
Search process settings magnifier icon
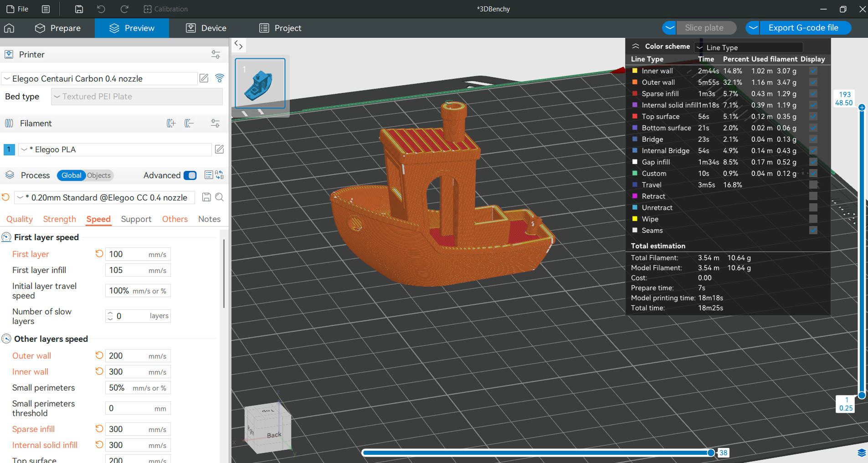click(x=219, y=197)
